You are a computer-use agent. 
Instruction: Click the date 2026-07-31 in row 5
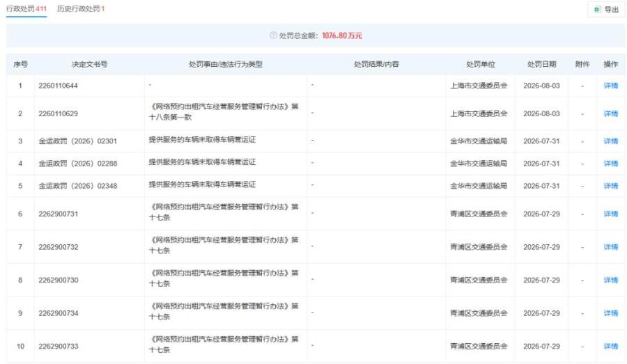(x=541, y=186)
